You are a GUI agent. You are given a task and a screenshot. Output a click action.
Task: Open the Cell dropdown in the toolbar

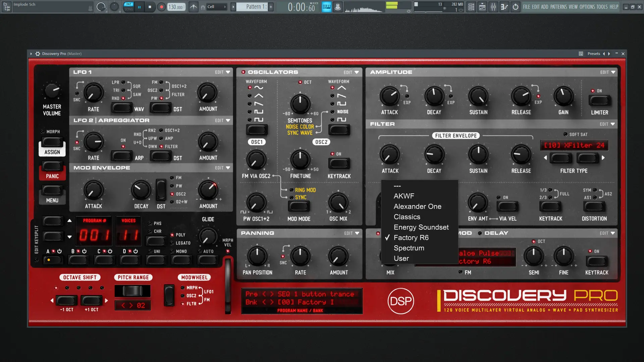(216, 6)
